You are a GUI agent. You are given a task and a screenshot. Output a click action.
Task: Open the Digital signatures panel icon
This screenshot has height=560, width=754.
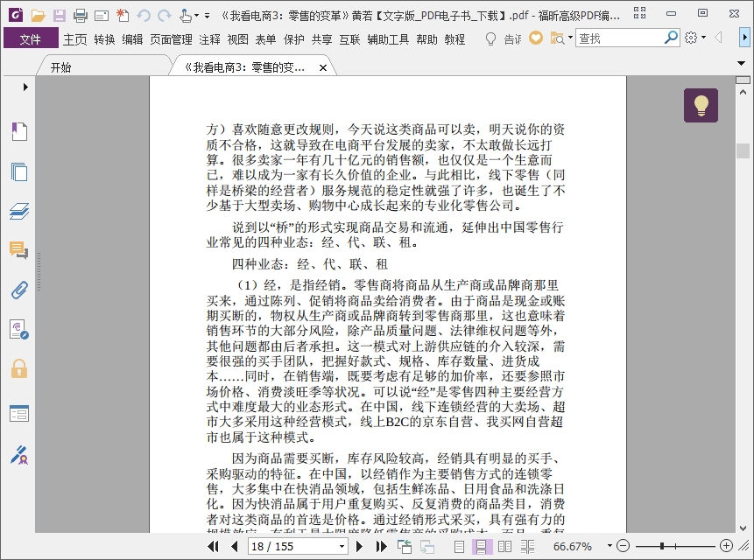19,330
